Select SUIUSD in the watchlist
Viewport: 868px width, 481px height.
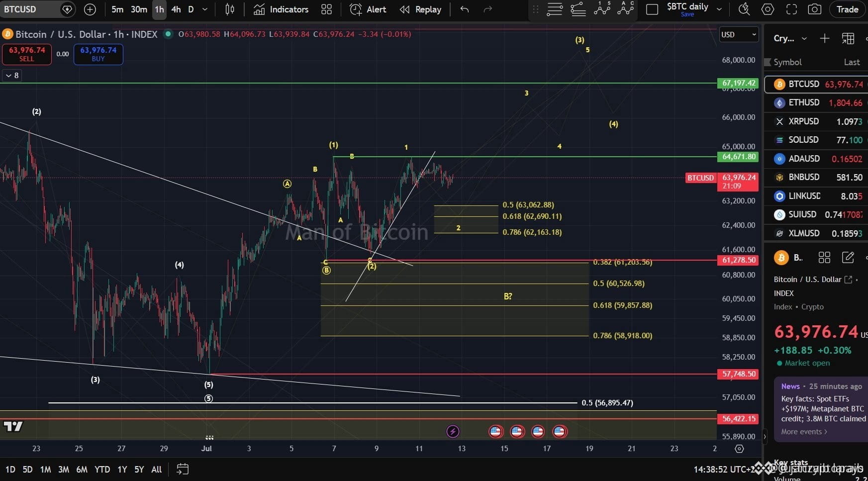(x=816, y=214)
